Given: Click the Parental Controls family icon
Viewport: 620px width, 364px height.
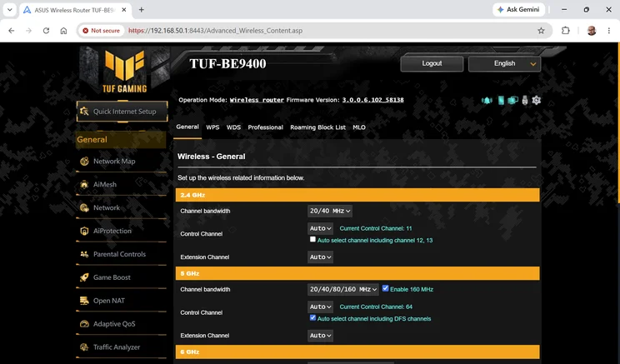Looking at the screenshot, I should point(84,254).
